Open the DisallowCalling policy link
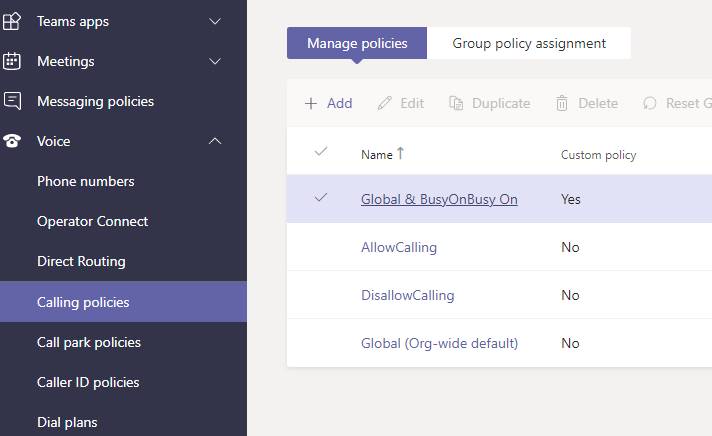This screenshot has width=712, height=436. (407, 295)
